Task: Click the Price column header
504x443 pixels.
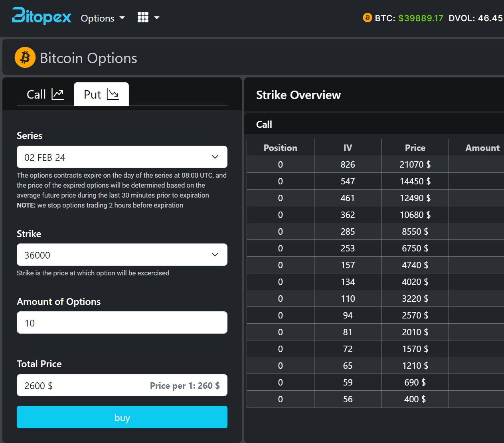Action: 415,148
